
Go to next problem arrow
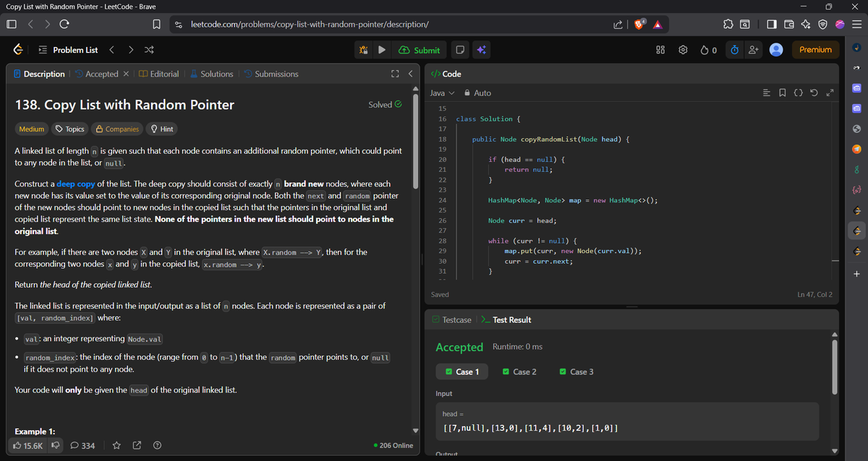130,50
